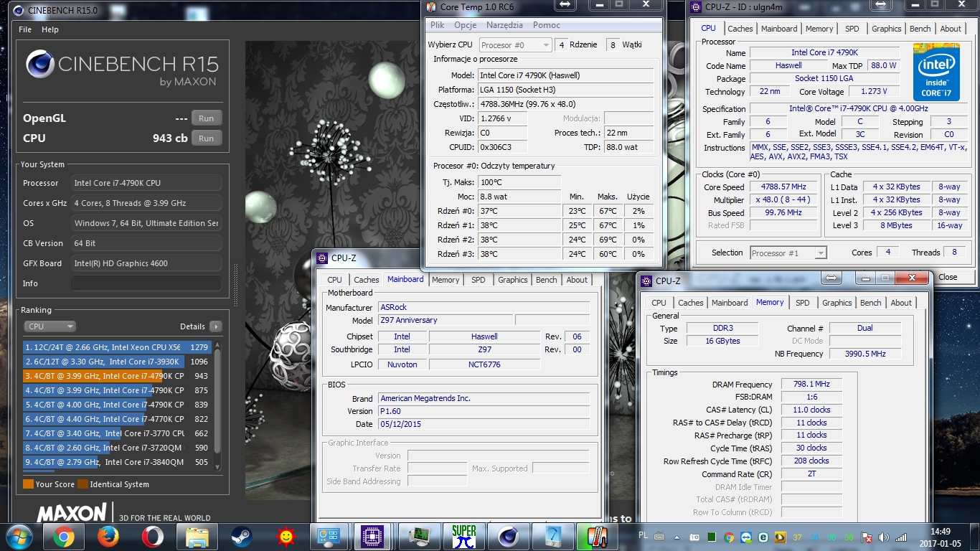The height and width of the screenshot is (551, 980).
Task: Open Action Center flag in tray
Action: (x=867, y=537)
